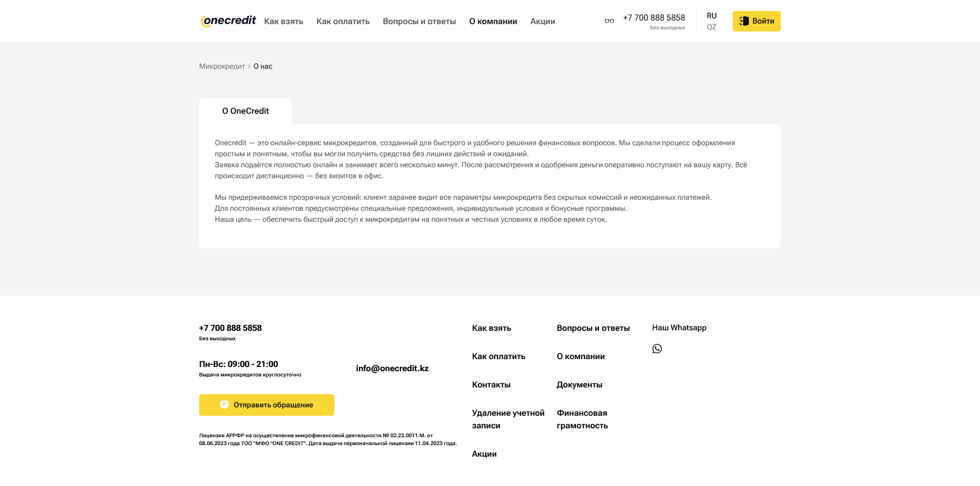980x486 pixels.
Task: Switch site language to RU
Action: [712, 16]
